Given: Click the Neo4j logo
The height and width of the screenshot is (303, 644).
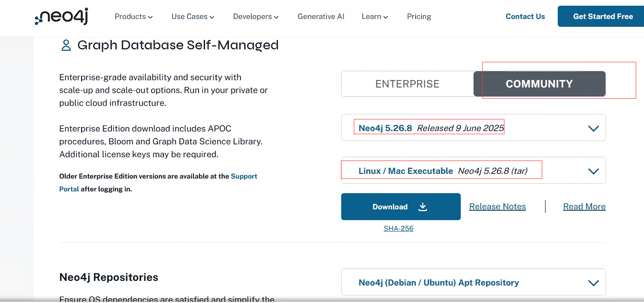Looking at the screenshot, I should click(62, 17).
